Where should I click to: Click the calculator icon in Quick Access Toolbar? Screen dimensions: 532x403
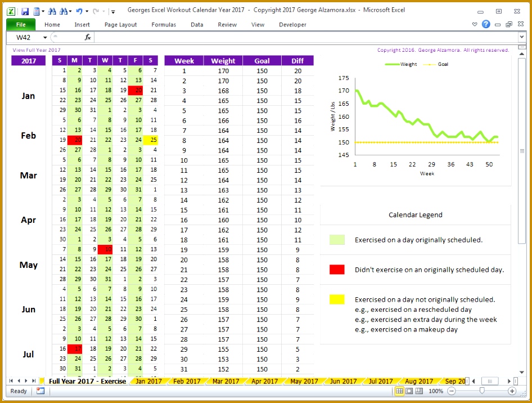pos(37,11)
